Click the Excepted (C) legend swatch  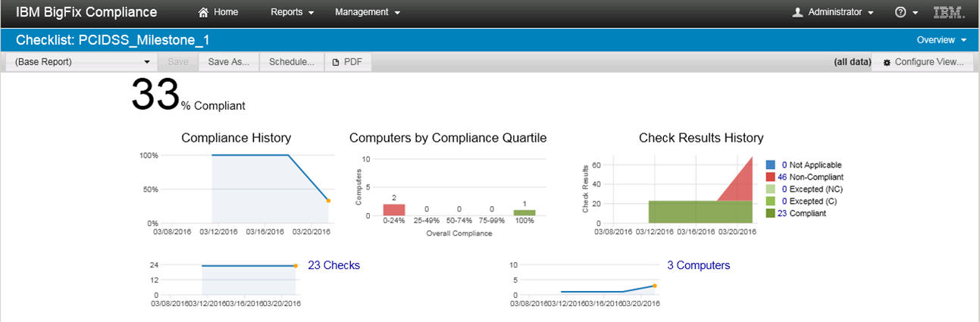point(770,201)
